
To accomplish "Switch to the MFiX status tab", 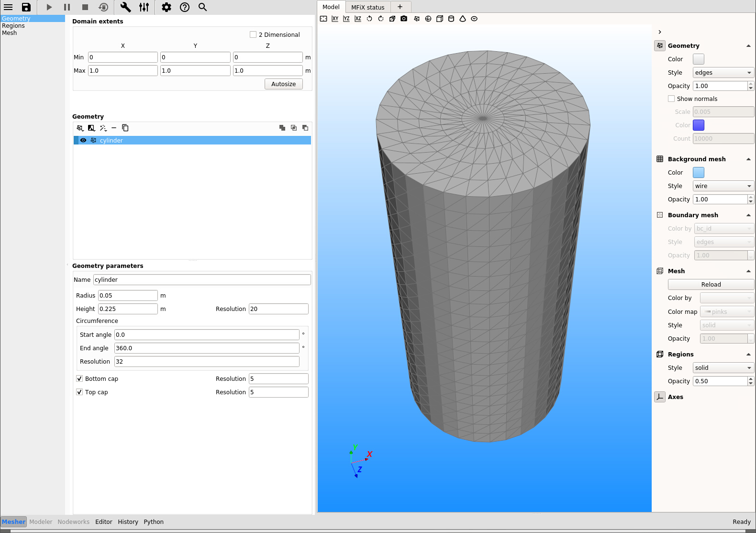I will pos(367,7).
